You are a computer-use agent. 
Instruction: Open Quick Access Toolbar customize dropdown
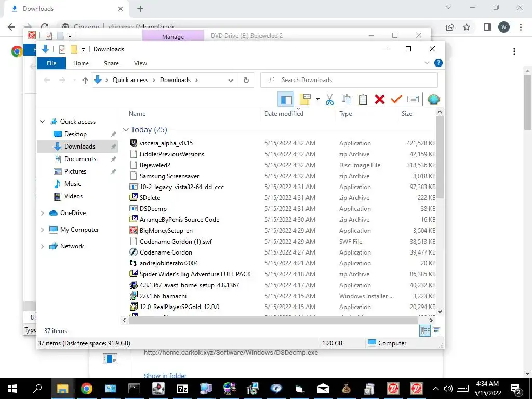coord(83,49)
